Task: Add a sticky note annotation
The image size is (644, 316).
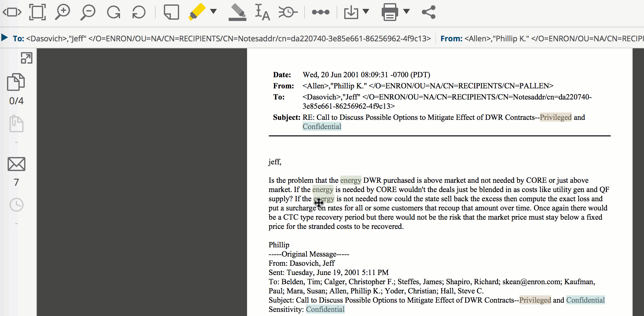Action: click(171, 12)
